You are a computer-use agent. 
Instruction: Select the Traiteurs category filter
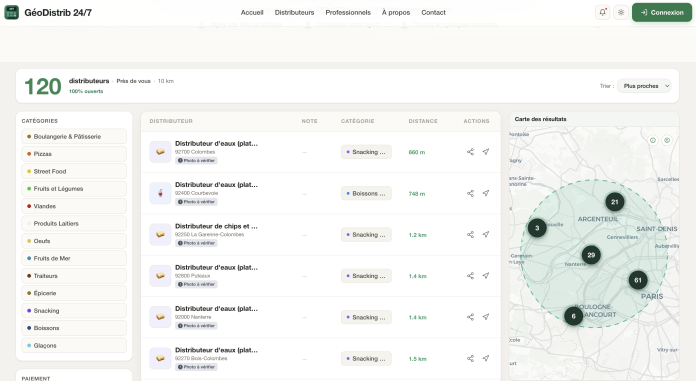[x=74, y=276]
